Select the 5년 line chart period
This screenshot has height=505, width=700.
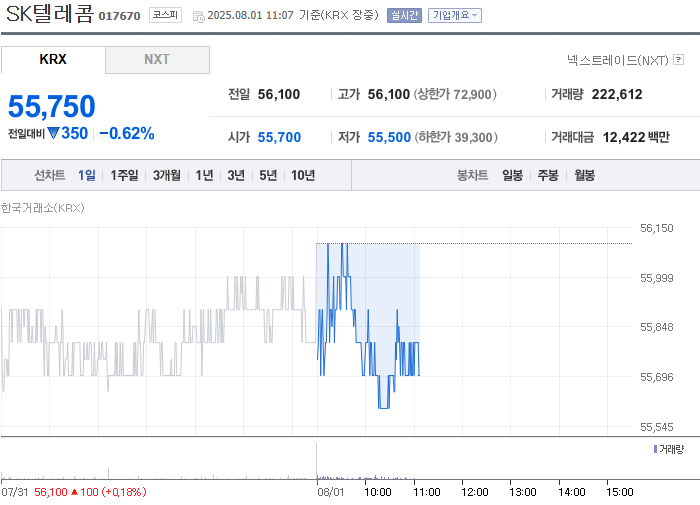click(x=268, y=175)
